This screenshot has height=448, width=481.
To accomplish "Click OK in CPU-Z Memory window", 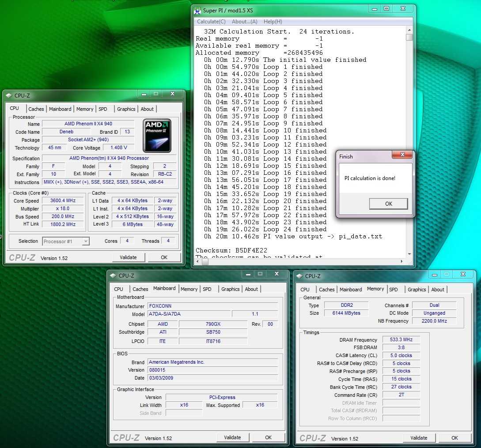I will coord(454,438).
